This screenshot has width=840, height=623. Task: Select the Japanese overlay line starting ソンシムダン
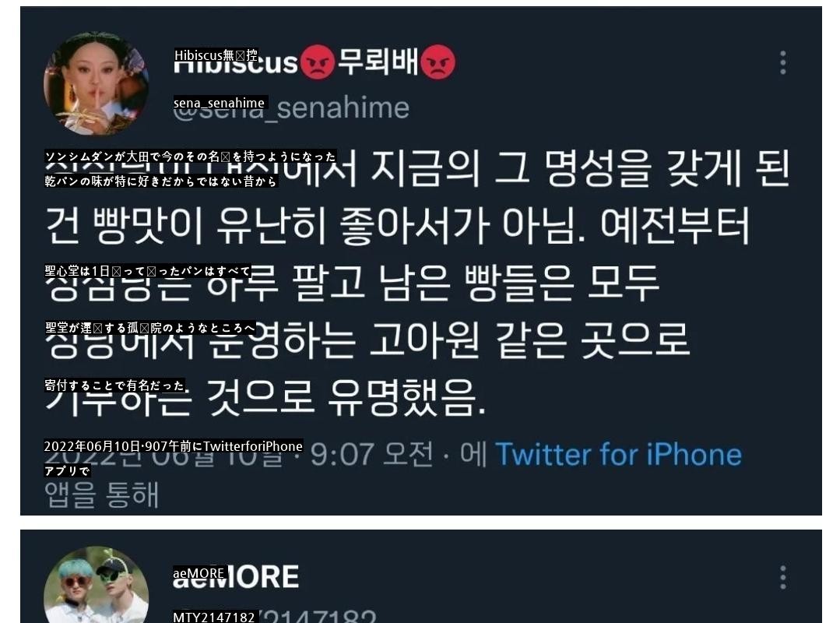coord(190,157)
